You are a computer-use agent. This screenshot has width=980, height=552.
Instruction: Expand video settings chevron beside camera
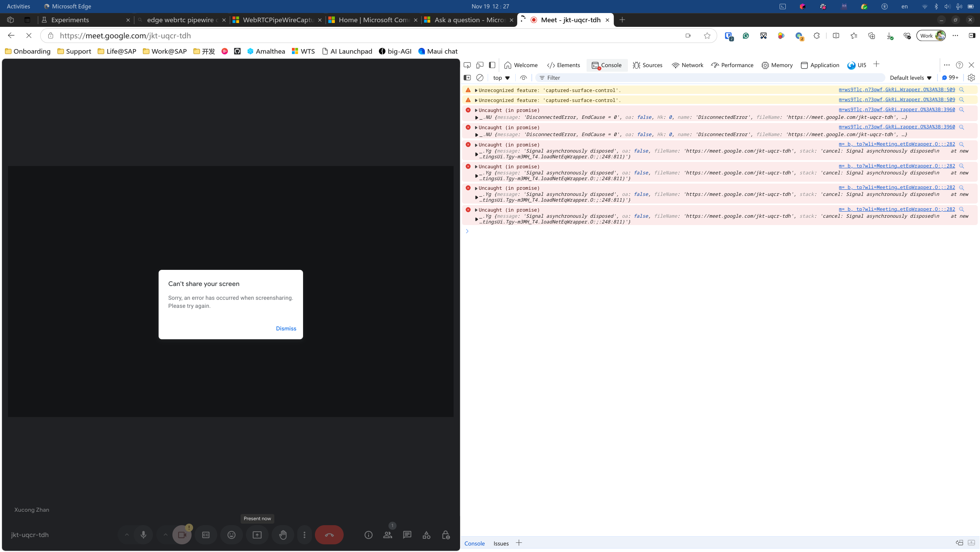166,535
